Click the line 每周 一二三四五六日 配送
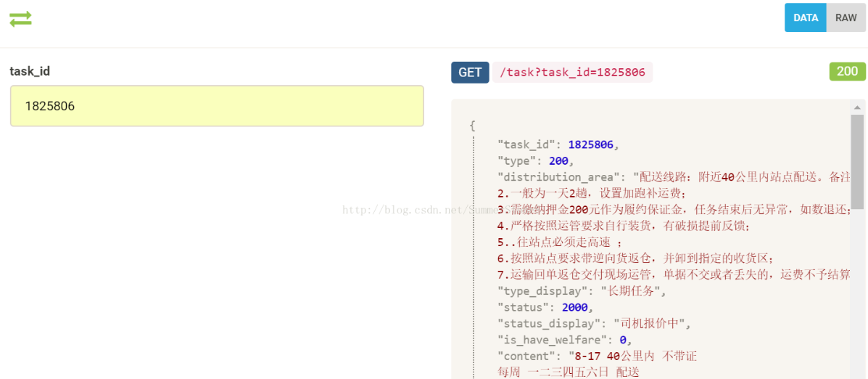 click(569, 372)
